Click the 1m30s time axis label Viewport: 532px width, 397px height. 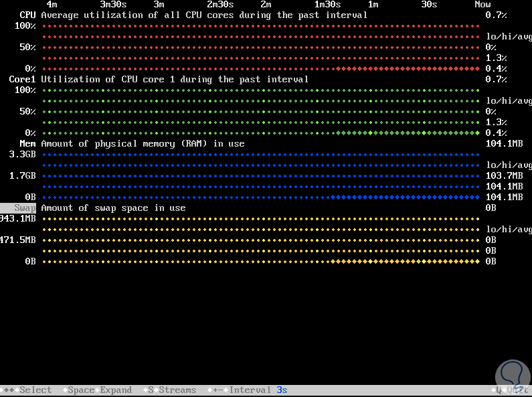pyautogui.click(x=327, y=5)
